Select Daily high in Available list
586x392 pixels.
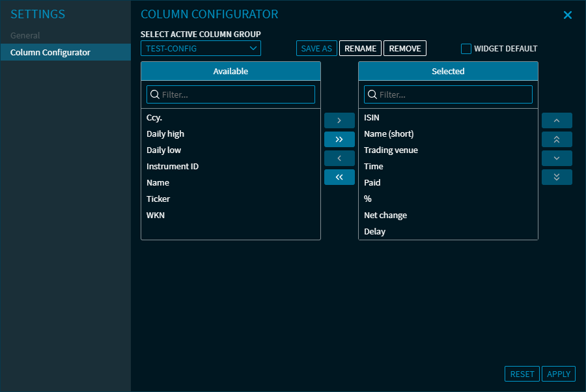165,133
